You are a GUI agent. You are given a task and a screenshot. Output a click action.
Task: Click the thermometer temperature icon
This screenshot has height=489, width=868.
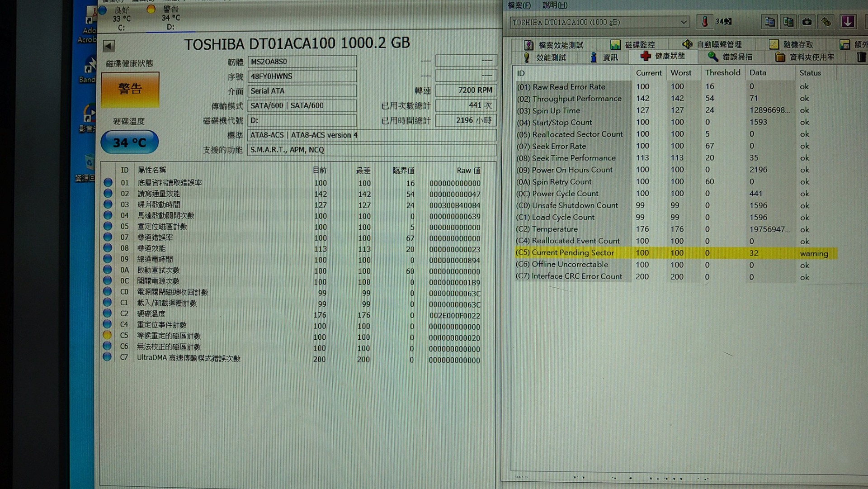[x=704, y=22]
